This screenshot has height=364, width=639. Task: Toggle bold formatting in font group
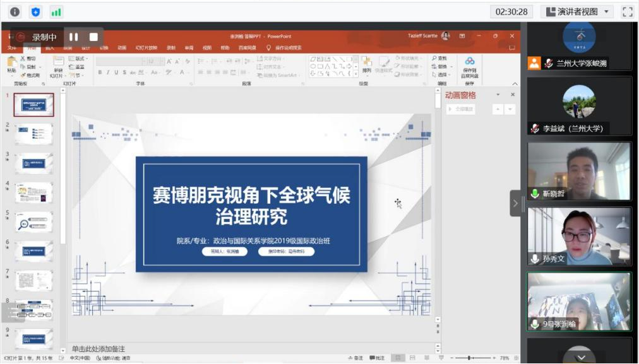click(100, 73)
